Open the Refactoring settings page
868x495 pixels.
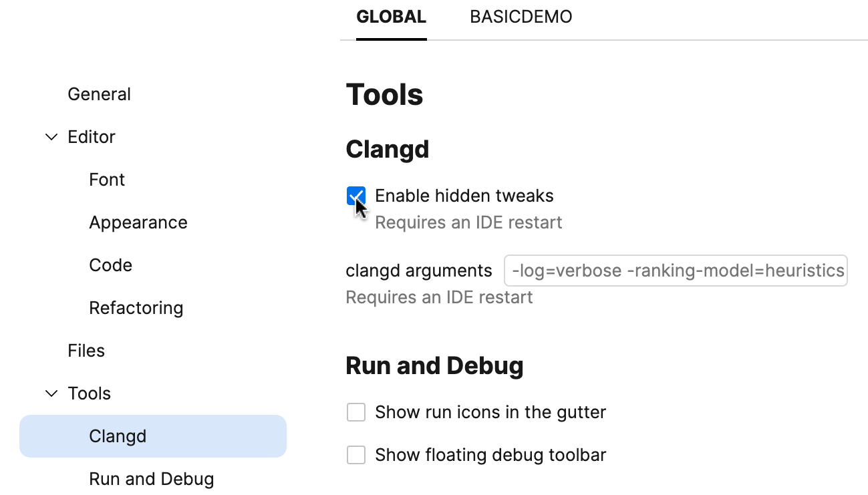[x=136, y=308]
